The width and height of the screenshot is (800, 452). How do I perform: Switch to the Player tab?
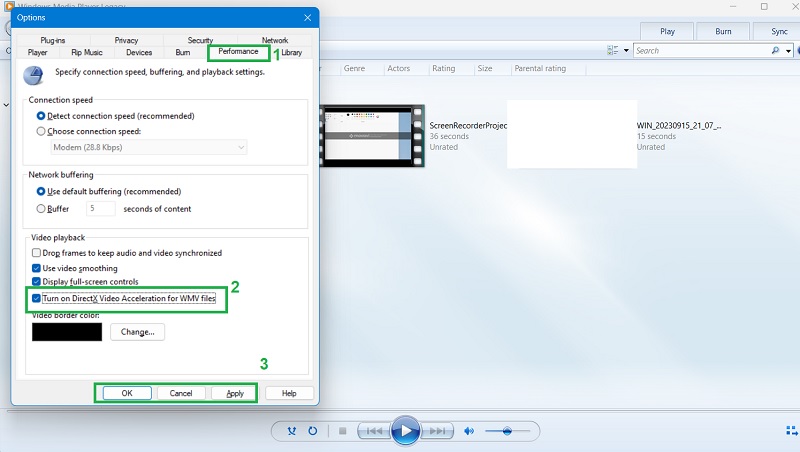coord(37,53)
